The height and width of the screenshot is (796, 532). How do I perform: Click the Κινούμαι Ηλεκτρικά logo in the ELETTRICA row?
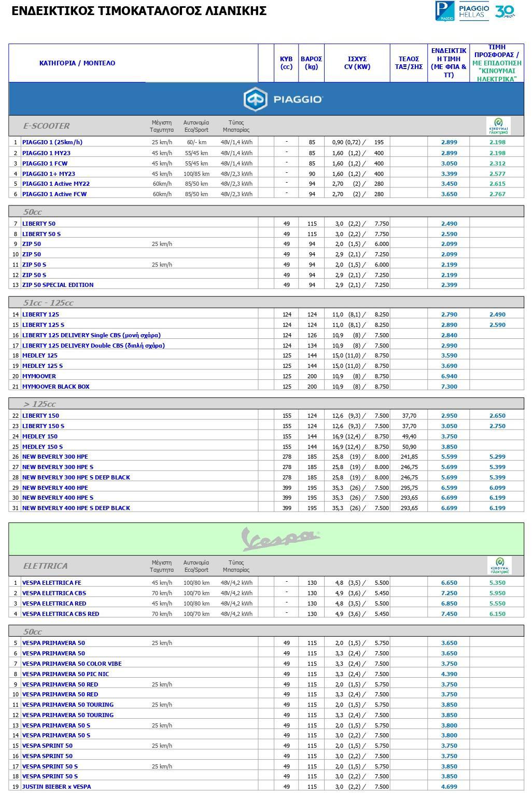(x=499, y=566)
